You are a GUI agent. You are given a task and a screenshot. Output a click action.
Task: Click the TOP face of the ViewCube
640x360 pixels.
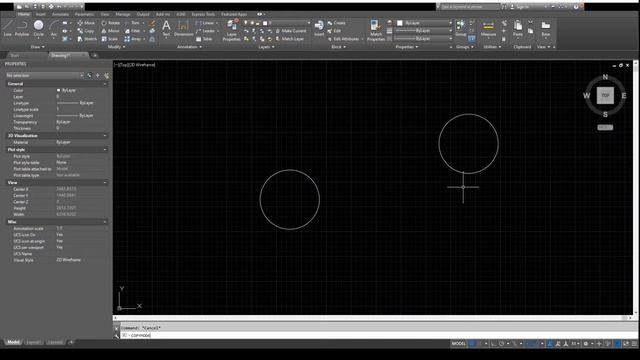point(605,96)
